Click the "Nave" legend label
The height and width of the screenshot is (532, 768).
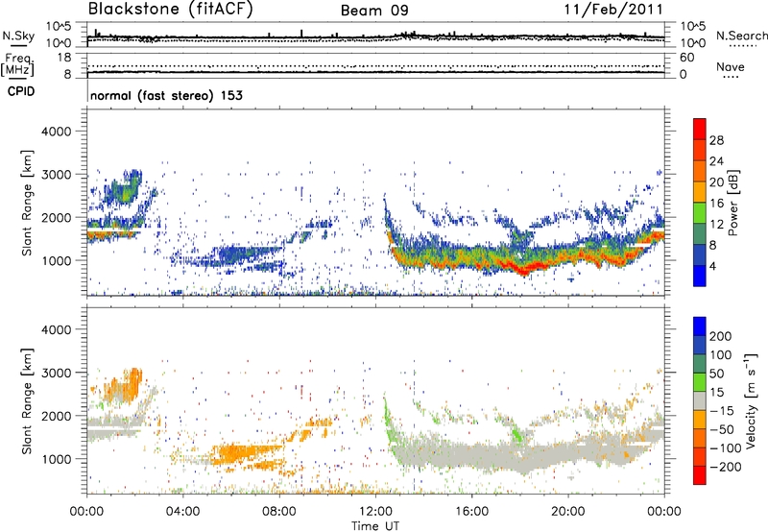point(731,67)
